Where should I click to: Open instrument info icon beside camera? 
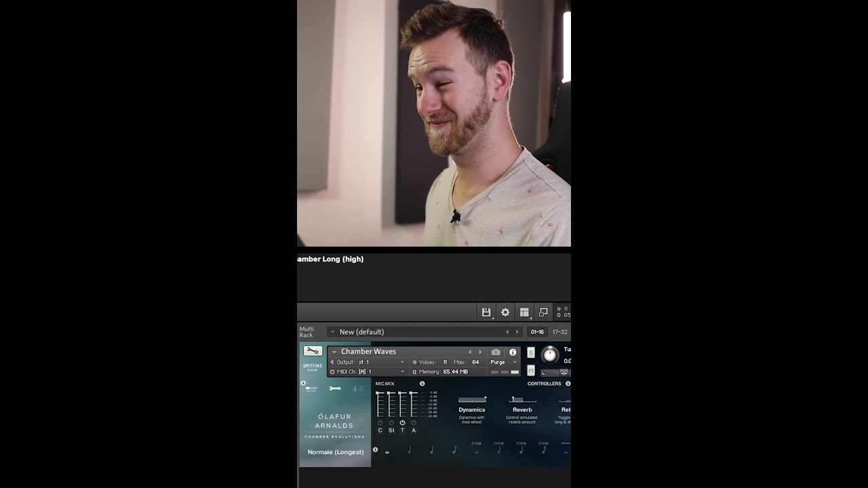click(x=513, y=352)
